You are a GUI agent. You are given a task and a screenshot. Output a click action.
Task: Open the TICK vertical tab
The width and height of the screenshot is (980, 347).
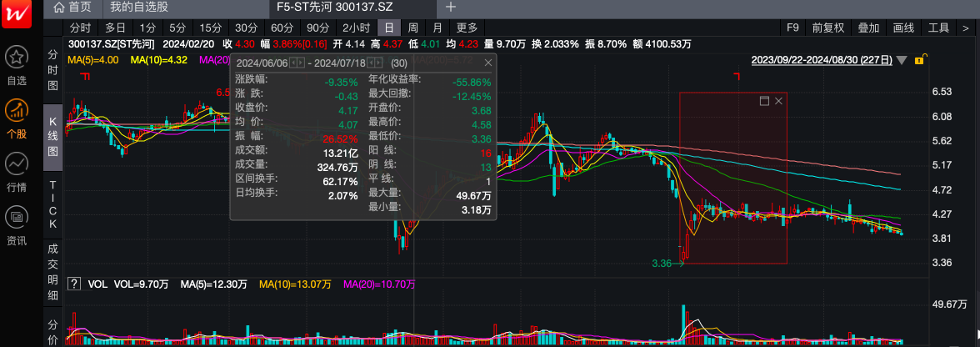[x=53, y=204]
